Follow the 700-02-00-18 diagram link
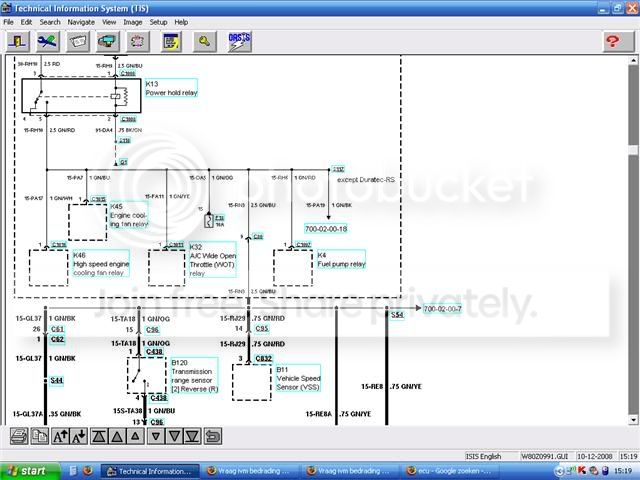The image size is (640, 480). click(x=326, y=229)
